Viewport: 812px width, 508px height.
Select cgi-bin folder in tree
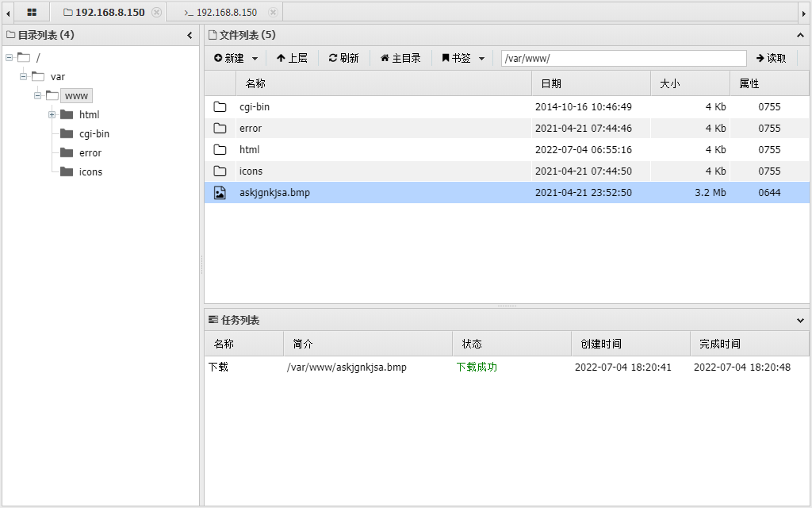point(94,133)
